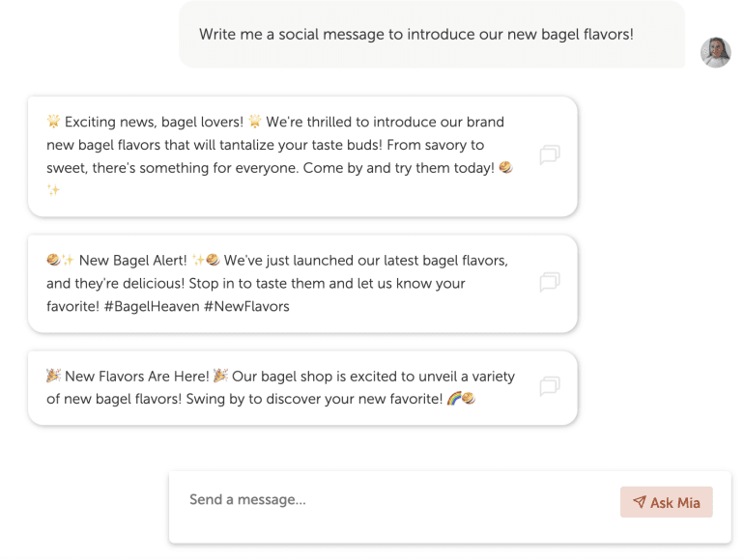Image resolution: width=744 pixels, height=560 pixels.
Task: Click the party popper emoji before "New Flavors"
Action: (53, 376)
